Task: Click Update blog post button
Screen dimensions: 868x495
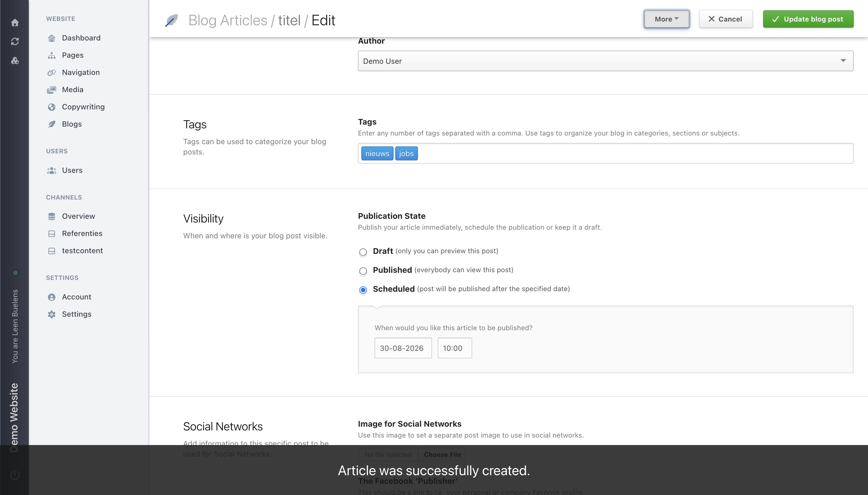Action: tap(808, 19)
